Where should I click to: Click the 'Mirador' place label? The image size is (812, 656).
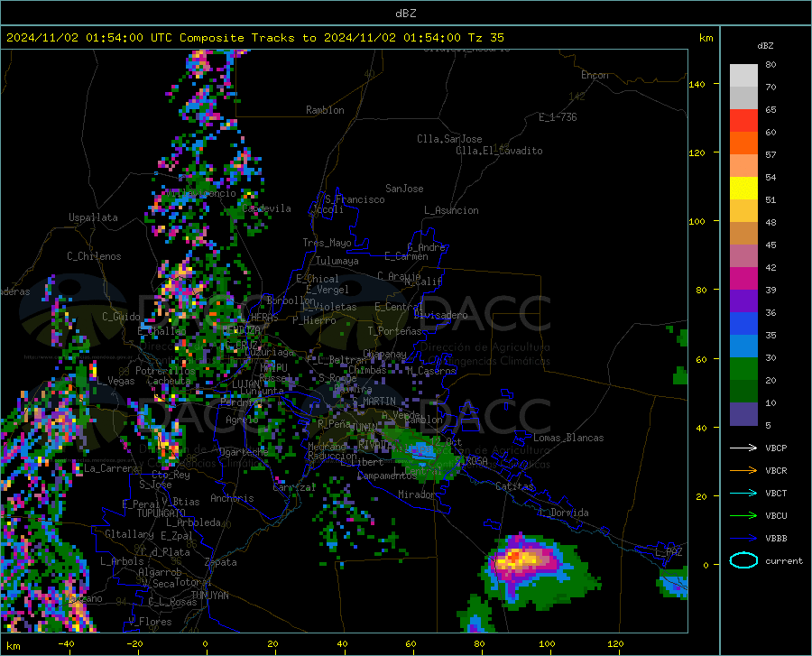point(417,494)
